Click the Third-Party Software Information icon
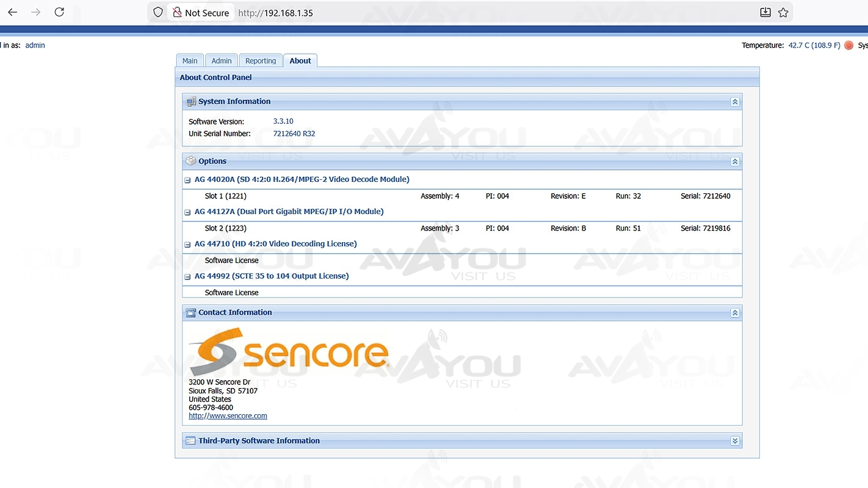Screen dimensions: 868x488 tap(191, 440)
